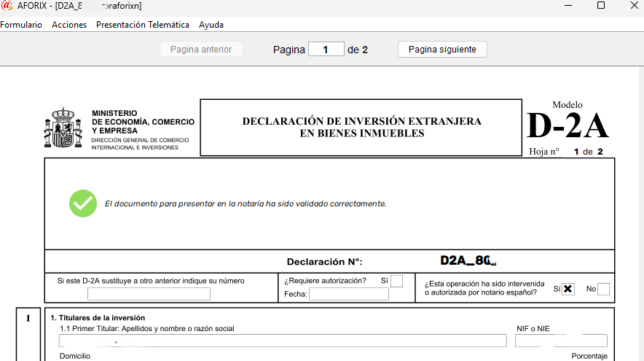This screenshot has width=644, height=361.
Task: Maximize the AFORIX window
Action: 601,6
